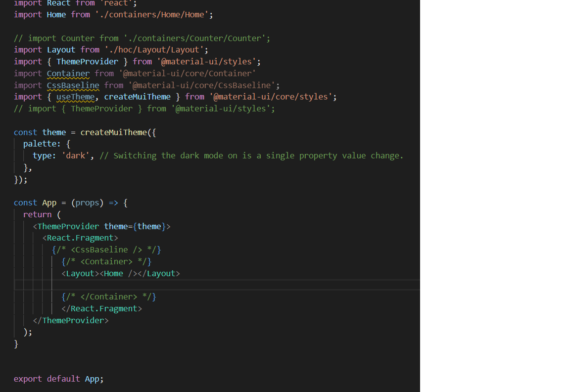
Task: Click the props parameter of the App component
Action: pos(87,202)
